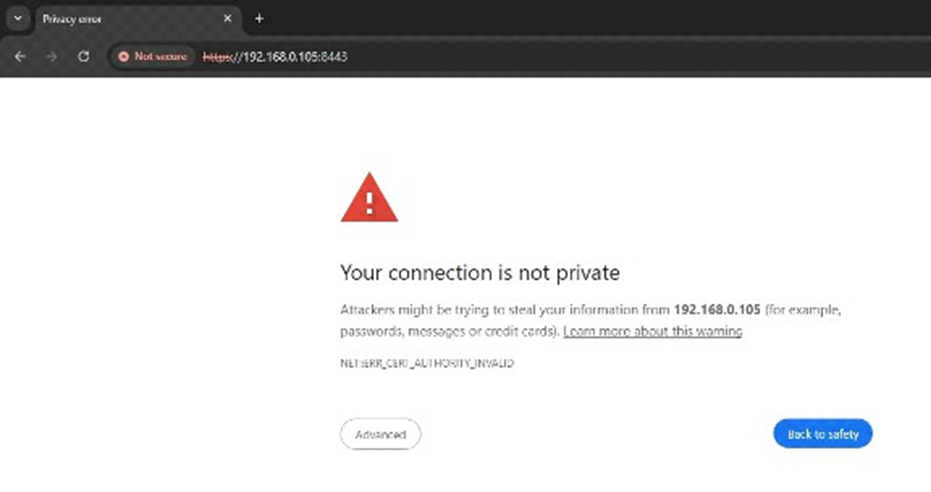Reload the page with refresh icon
Image resolution: width=931 pixels, height=492 pixels.
84,56
